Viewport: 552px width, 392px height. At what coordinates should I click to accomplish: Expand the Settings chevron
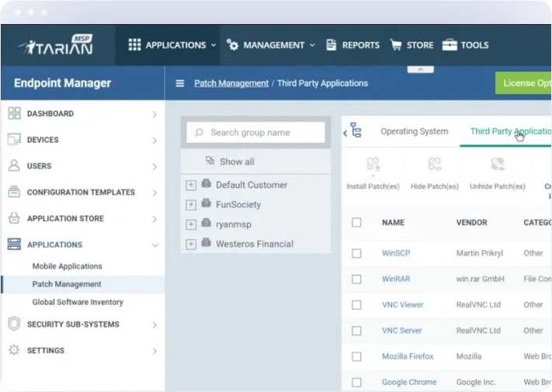(154, 351)
